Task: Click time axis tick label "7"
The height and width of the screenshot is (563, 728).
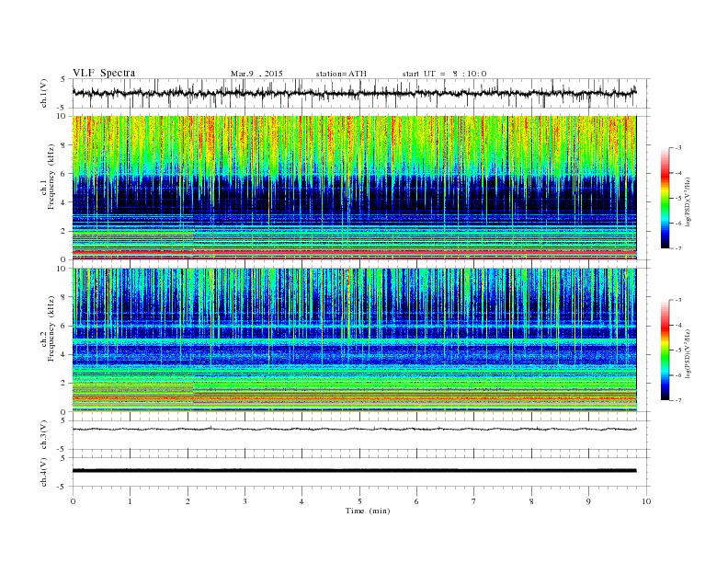Action: [x=474, y=501]
